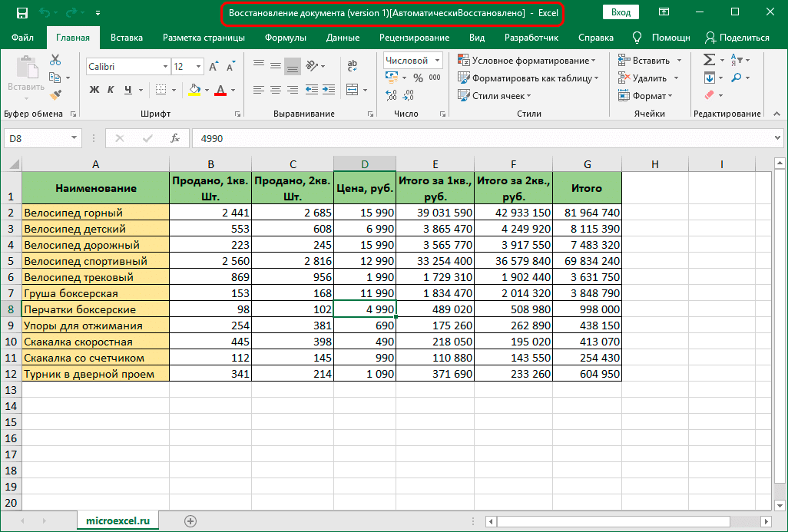The width and height of the screenshot is (788, 532).
Task: Click the AutoSum sigma icon
Action: click(709, 60)
